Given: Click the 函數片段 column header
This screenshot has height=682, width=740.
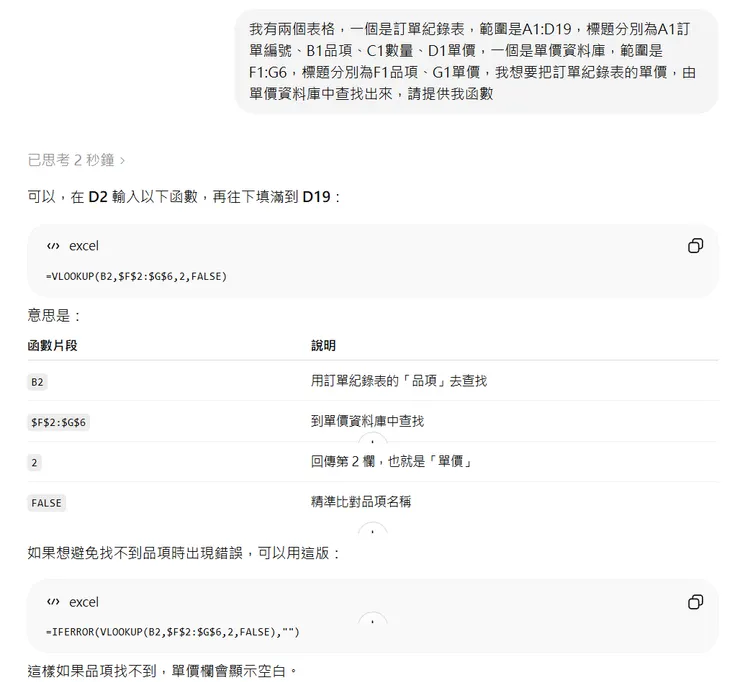Looking at the screenshot, I should (x=52, y=345).
